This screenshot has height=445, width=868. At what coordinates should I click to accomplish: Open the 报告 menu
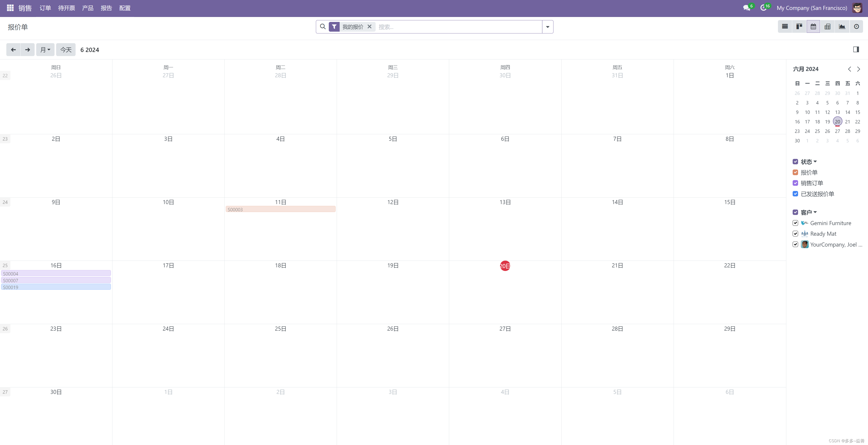106,8
